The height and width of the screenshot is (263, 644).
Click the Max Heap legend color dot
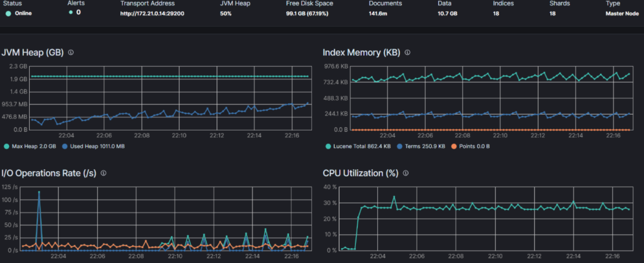tap(7, 146)
